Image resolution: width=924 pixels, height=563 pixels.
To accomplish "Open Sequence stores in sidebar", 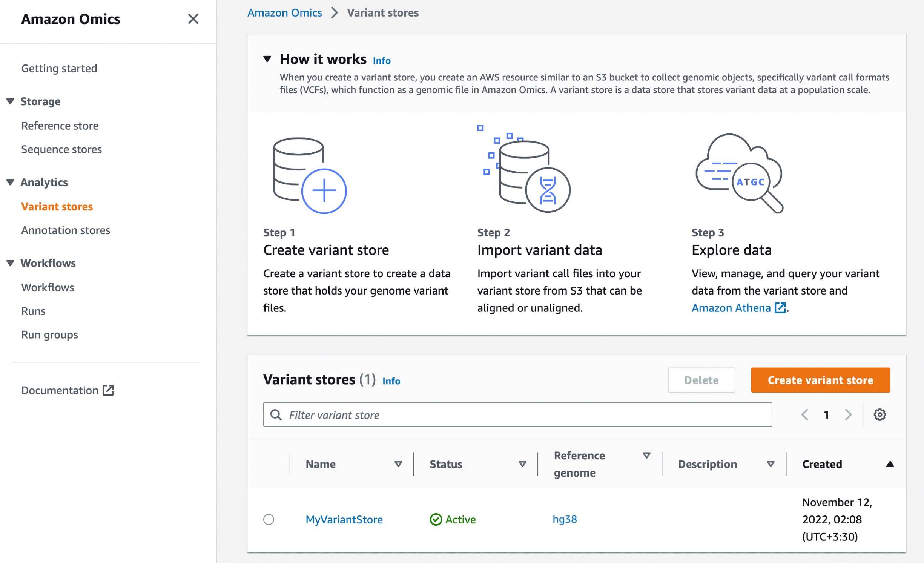I will [x=61, y=149].
